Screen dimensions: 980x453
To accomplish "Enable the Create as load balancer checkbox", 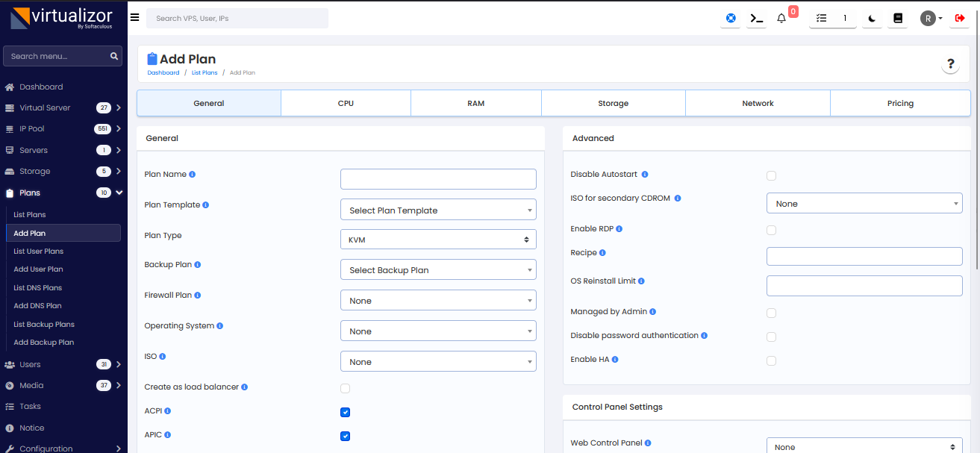I will click(345, 388).
